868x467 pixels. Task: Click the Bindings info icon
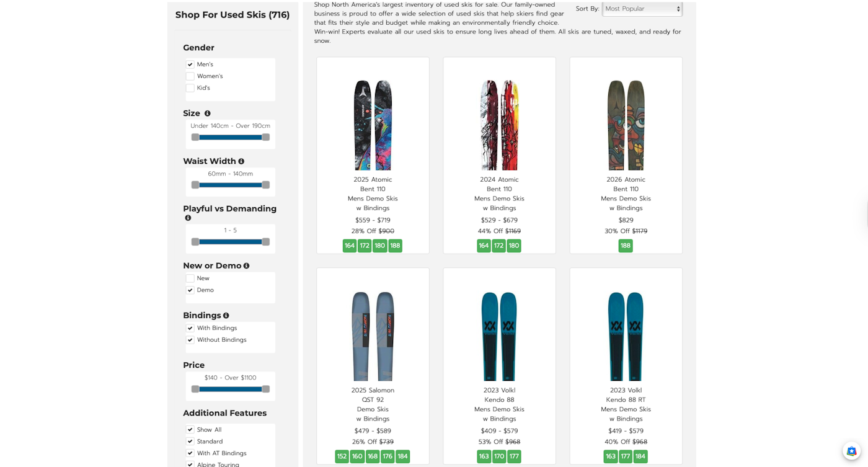[226, 316]
